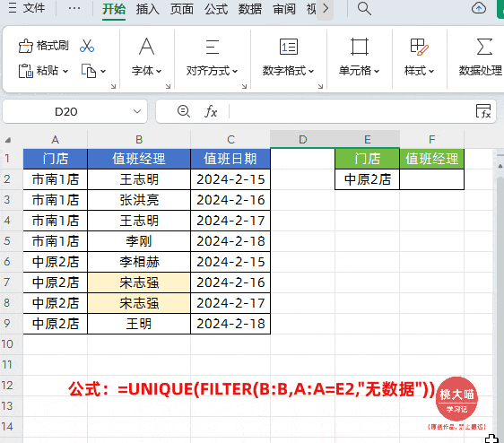Open the search magnifier in the top bar

tap(364, 9)
